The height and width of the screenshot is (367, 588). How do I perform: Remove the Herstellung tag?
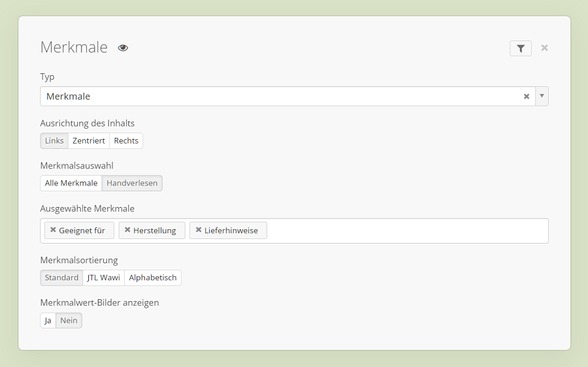tap(127, 230)
